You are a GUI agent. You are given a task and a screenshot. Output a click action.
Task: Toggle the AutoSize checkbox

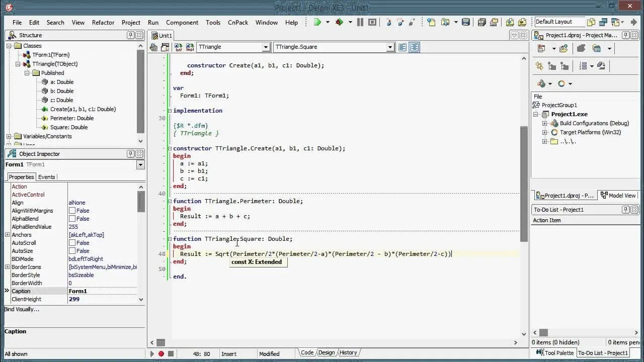[72, 251]
